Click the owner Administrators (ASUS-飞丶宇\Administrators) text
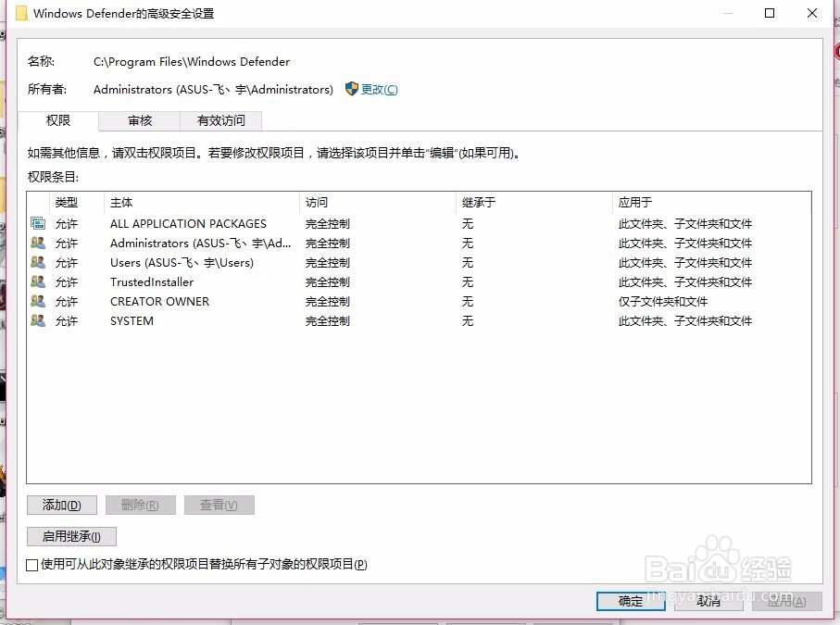The image size is (840, 625). click(x=213, y=90)
